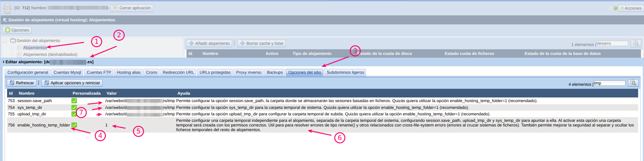The image size is (644, 161).
Task: Click the search icon beside the desarro filter
Action: coord(636,43)
